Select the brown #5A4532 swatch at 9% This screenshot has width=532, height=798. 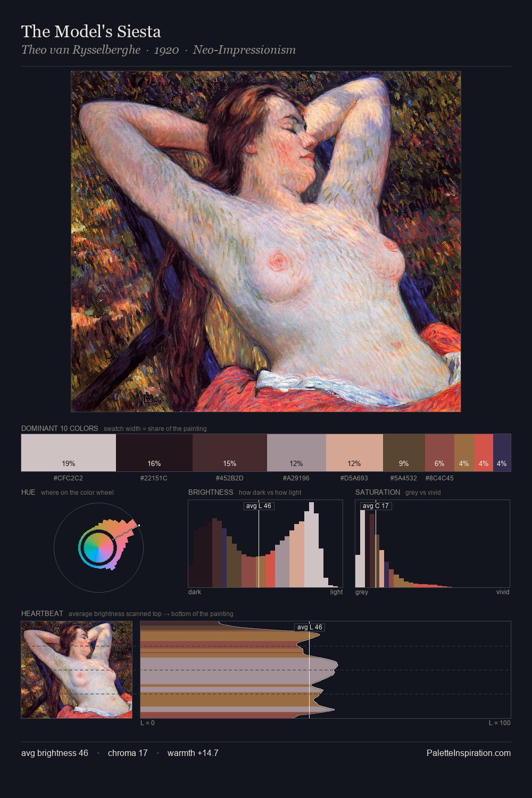click(404, 453)
